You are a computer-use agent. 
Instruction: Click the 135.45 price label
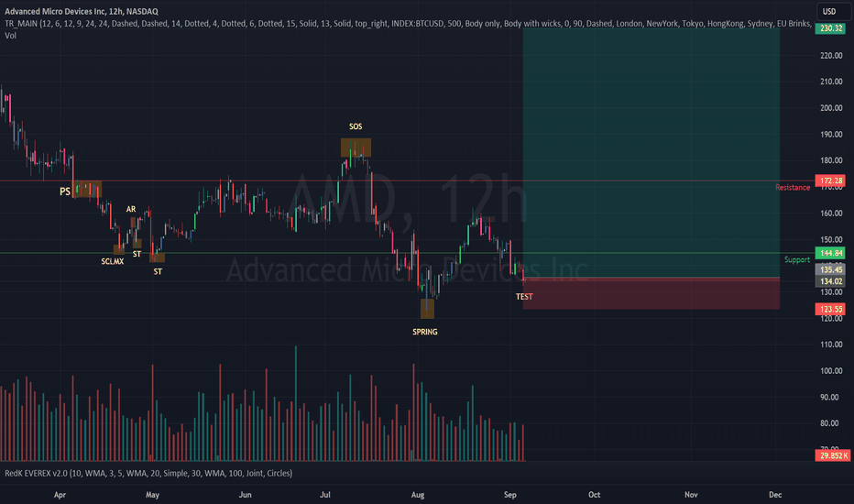point(830,269)
